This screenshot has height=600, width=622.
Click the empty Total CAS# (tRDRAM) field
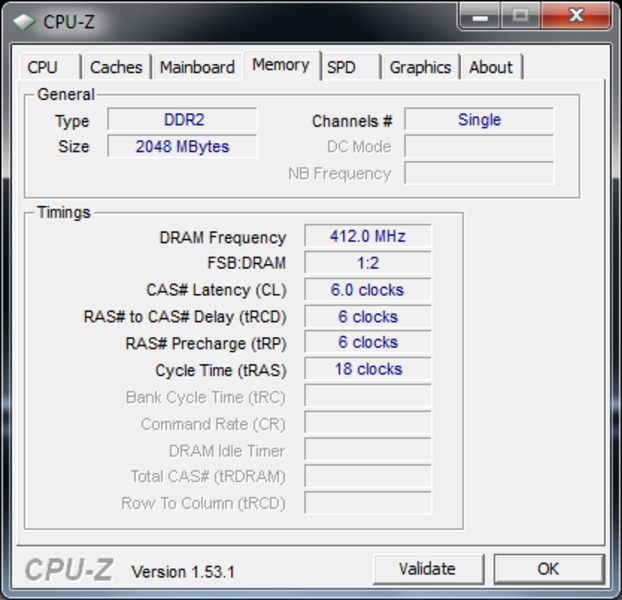368,476
